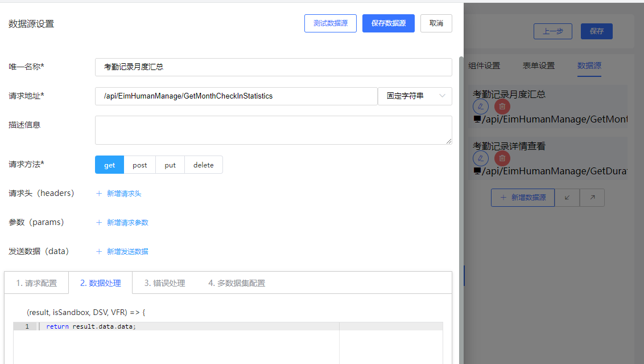Edit the 考勤记录月度汇总 data source
644x364 pixels.
point(481,107)
